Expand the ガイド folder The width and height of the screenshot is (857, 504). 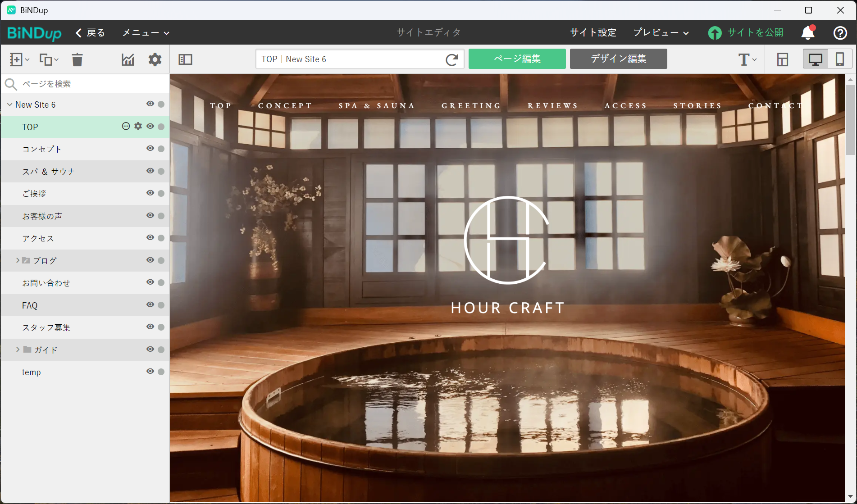[x=18, y=350]
